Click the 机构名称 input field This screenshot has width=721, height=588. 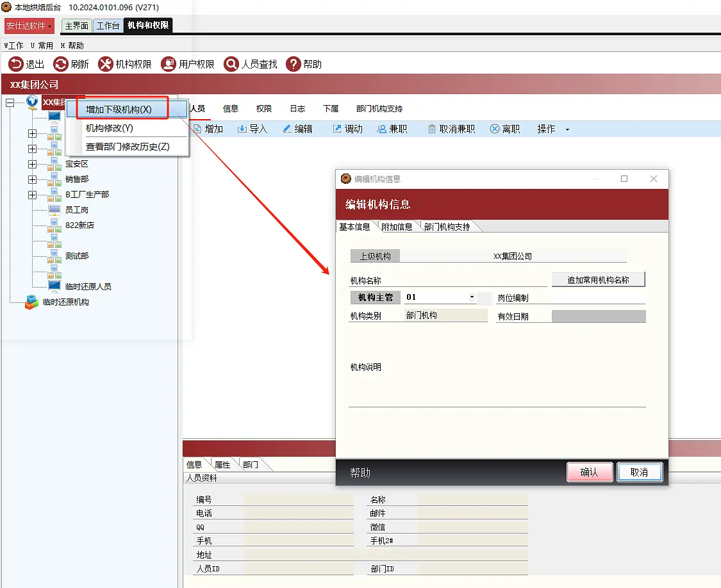465,280
